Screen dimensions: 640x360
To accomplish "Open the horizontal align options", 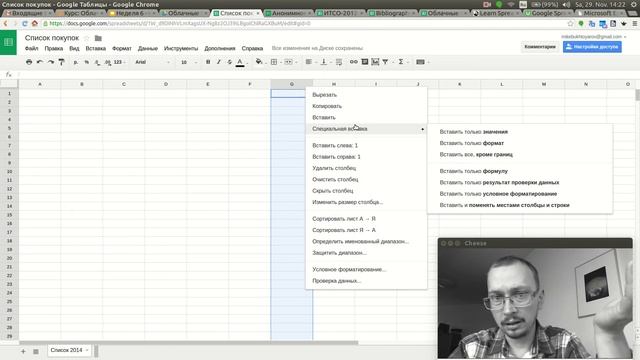I will click(x=309, y=62).
